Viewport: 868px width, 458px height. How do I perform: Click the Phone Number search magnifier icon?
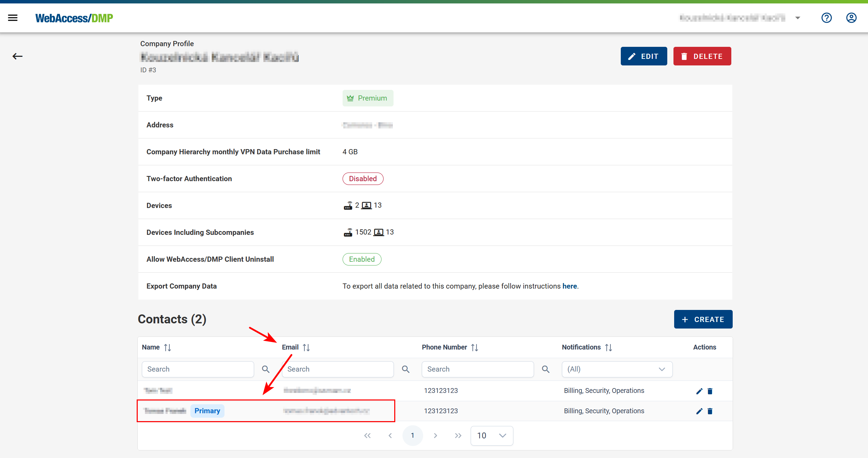click(x=545, y=369)
